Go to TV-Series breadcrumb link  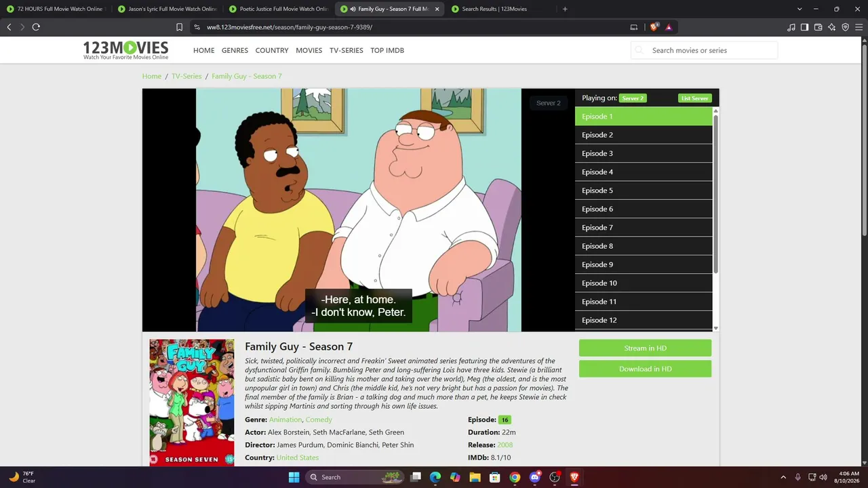pos(186,76)
